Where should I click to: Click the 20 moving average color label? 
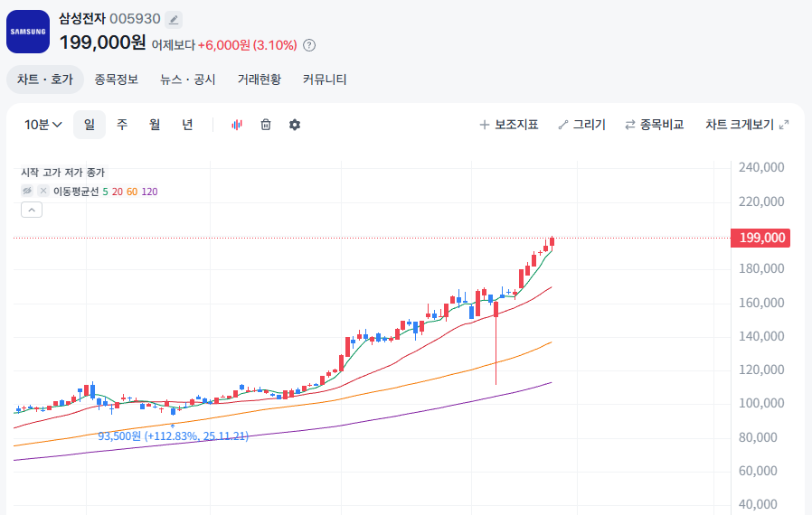118,192
